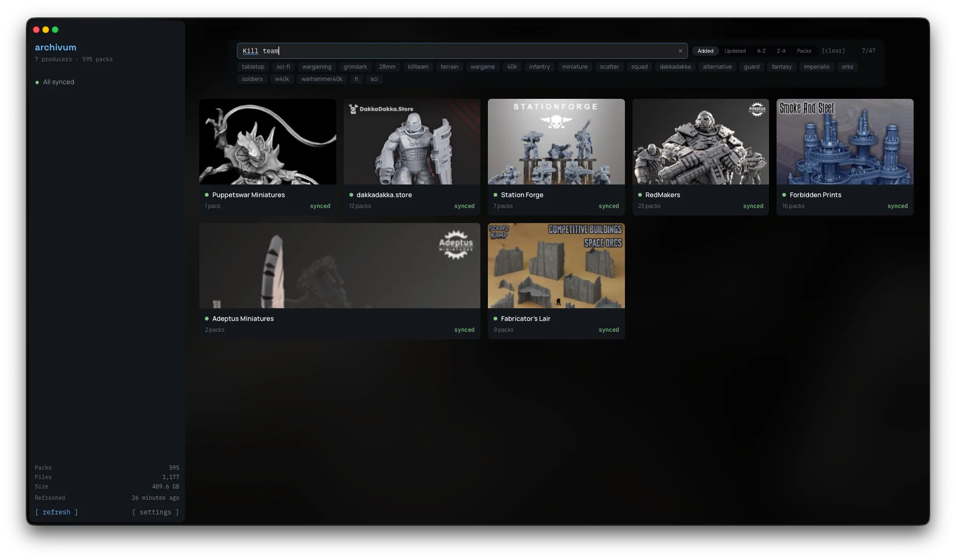Toggle the 40k tag filter

click(x=512, y=67)
